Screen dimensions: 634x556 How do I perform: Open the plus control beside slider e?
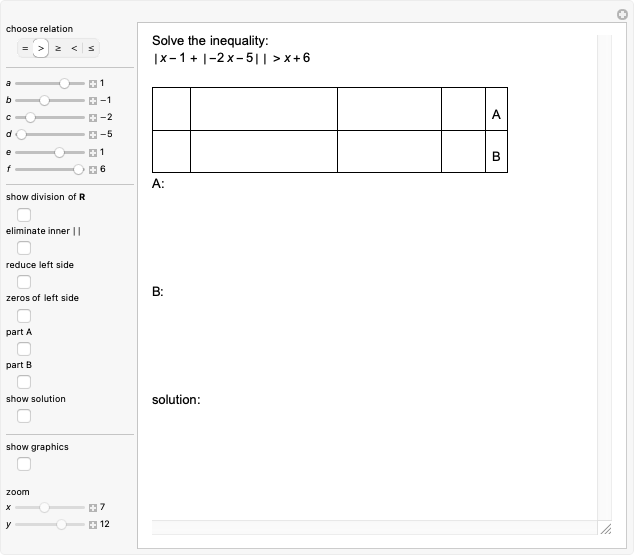92,152
